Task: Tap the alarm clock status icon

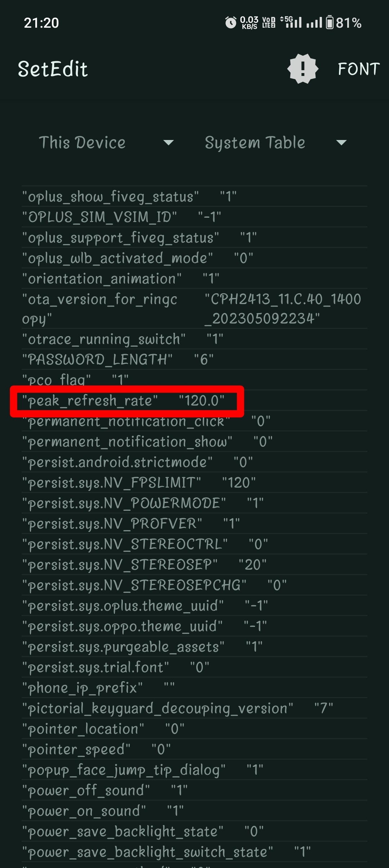Action: (x=231, y=23)
